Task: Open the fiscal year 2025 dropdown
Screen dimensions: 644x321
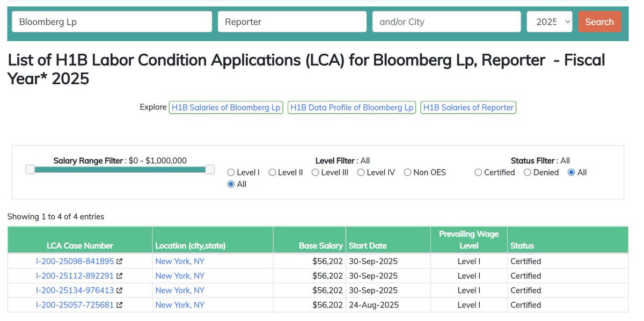Action: pos(550,22)
